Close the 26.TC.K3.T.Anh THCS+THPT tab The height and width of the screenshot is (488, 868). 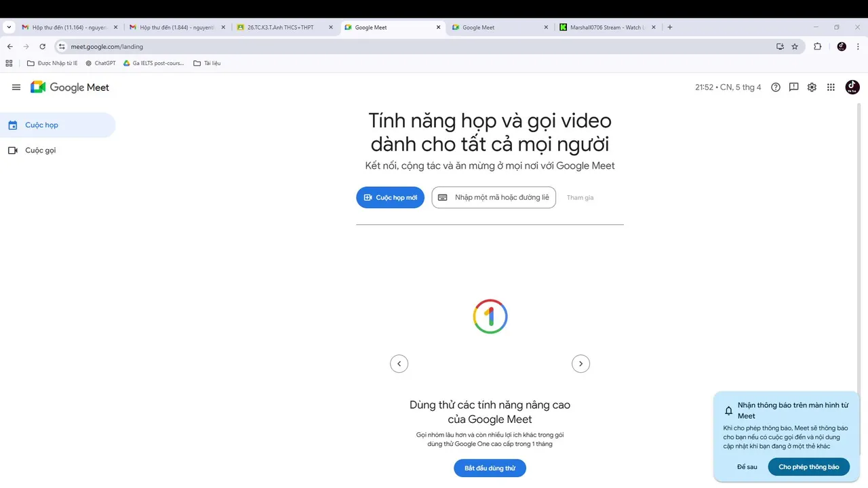[x=331, y=27]
